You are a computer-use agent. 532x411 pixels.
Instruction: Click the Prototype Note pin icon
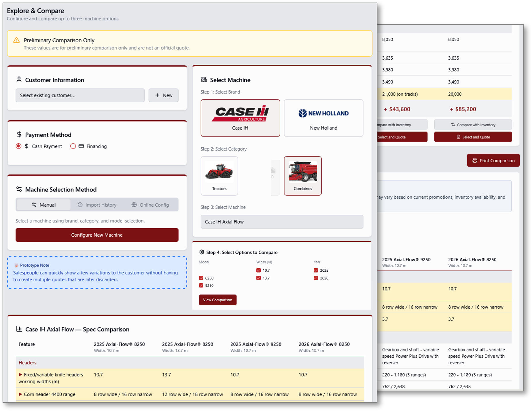[16, 265]
